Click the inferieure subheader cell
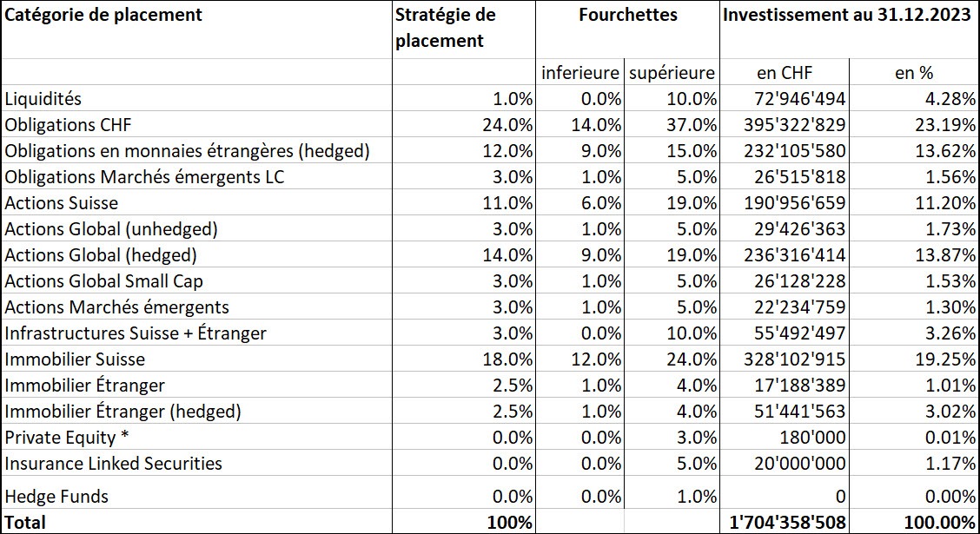 click(580, 72)
